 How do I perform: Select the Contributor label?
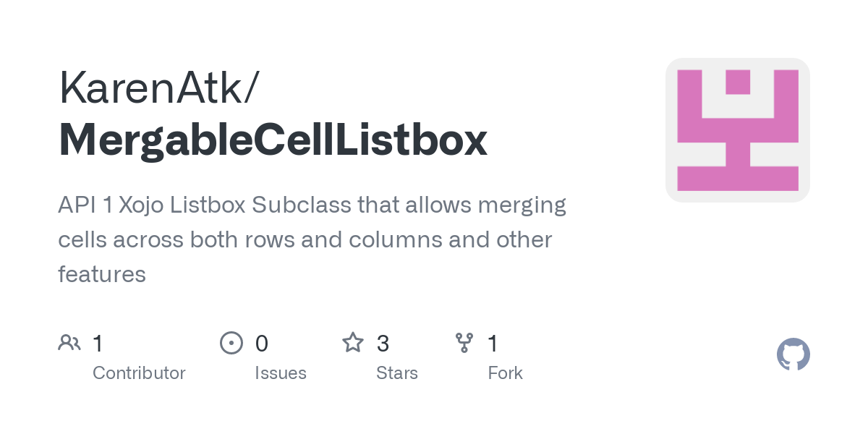(139, 373)
